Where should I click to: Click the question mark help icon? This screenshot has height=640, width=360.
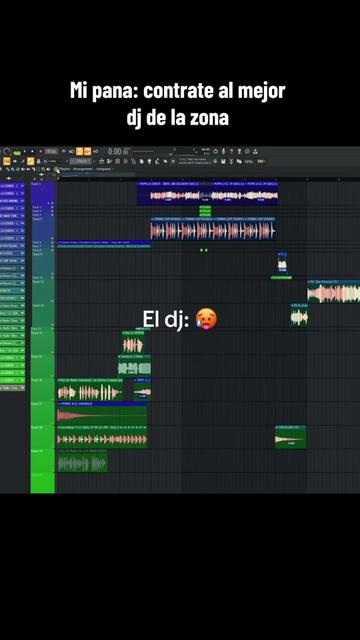[x=231, y=151]
